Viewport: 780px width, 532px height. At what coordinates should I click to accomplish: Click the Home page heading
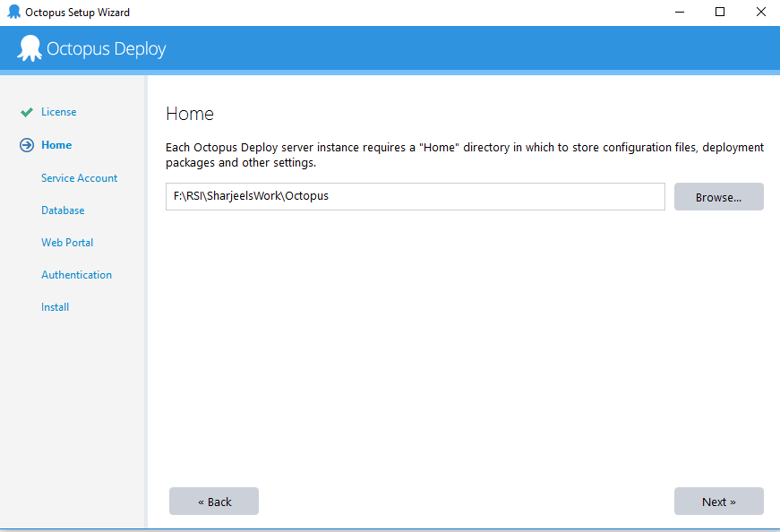coord(190,114)
